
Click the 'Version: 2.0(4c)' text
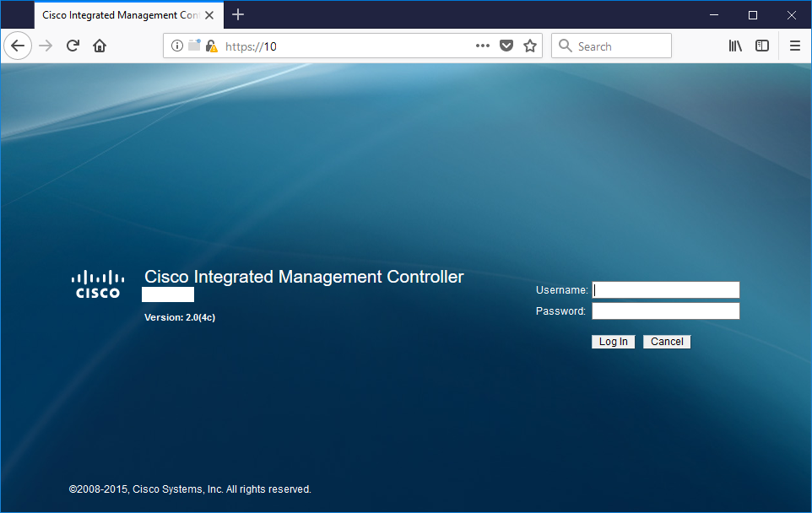pyautogui.click(x=180, y=317)
